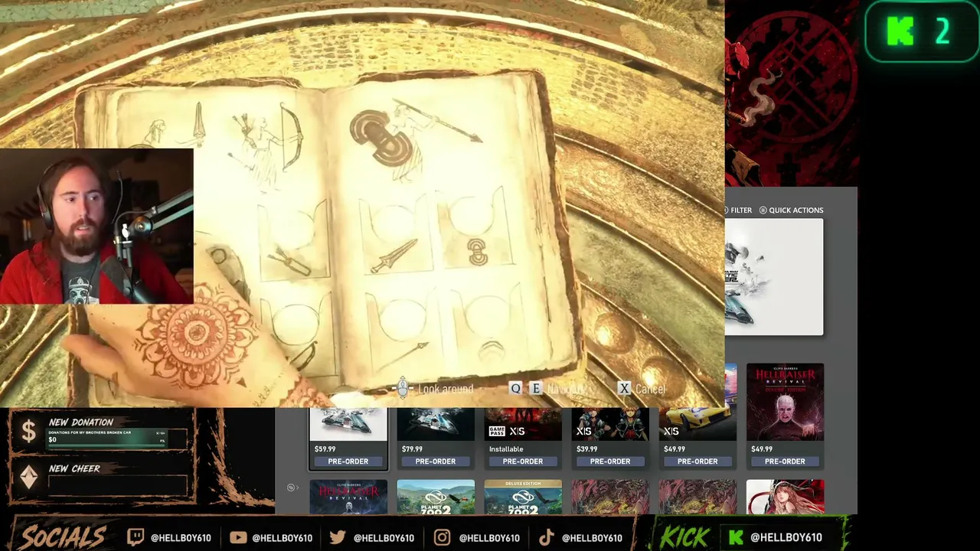Viewport: 980px width, 551px height.
Task: Click the green Kick logo beside @HELLBOY610
Action: (736, 537)
